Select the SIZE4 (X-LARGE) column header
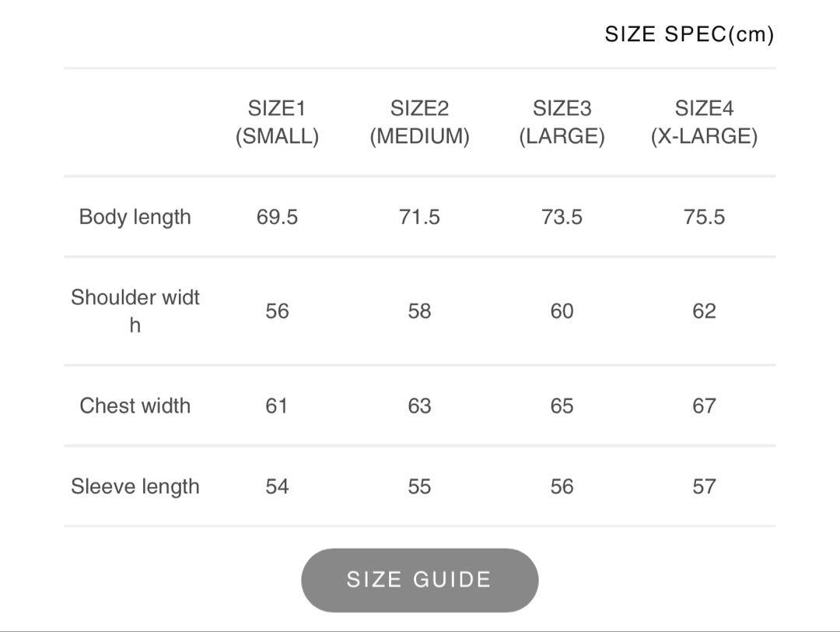Viewport: 840px width, 632px height. pyautogui.click(x=704, y=122)
